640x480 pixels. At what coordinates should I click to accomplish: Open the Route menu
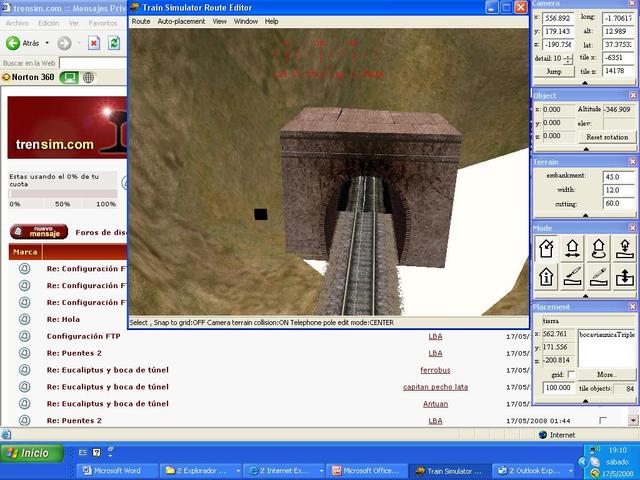click(x=141, y=21)
